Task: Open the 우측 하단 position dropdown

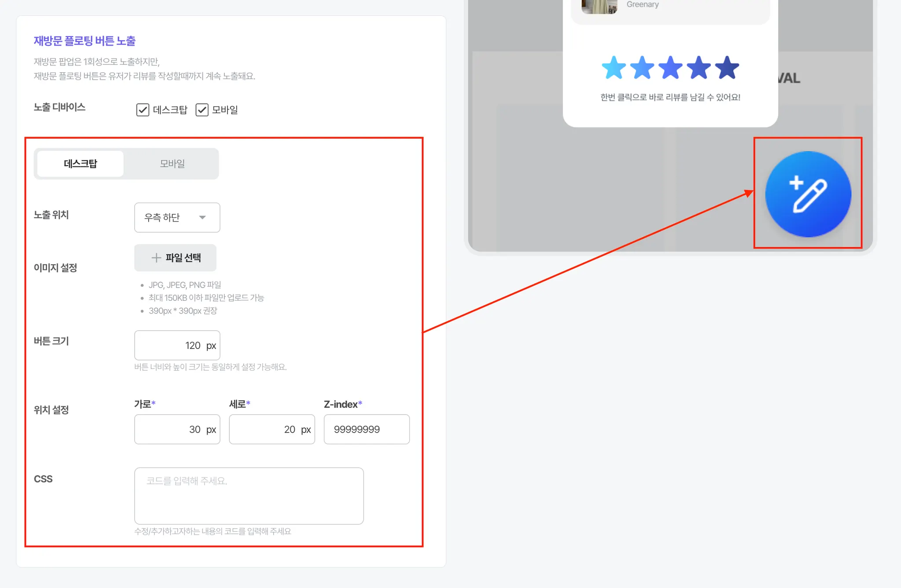Action: pos(177,217)
